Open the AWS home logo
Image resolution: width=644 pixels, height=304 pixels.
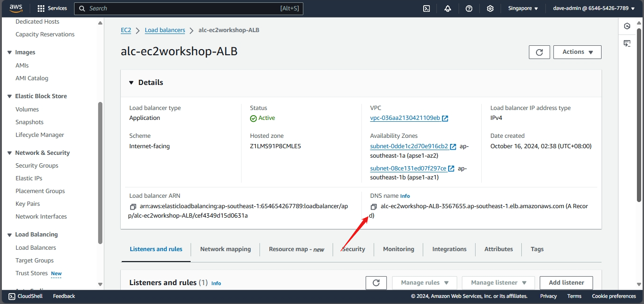16,8
